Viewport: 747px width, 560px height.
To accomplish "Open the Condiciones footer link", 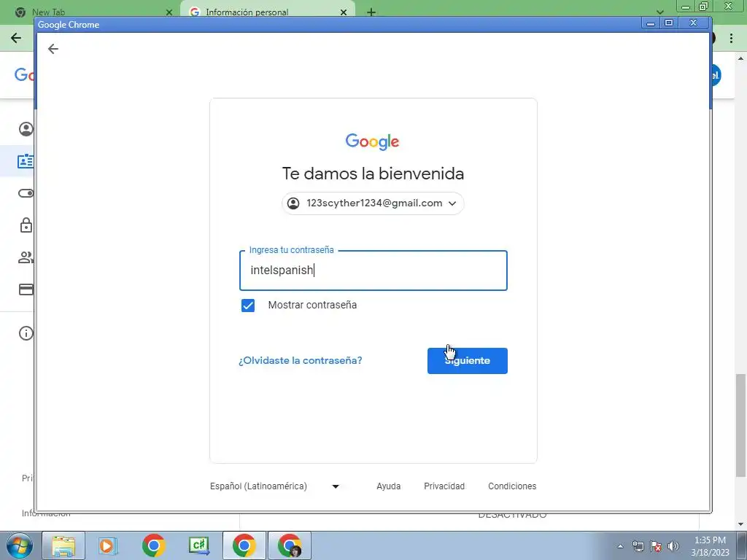I will 512,486.
